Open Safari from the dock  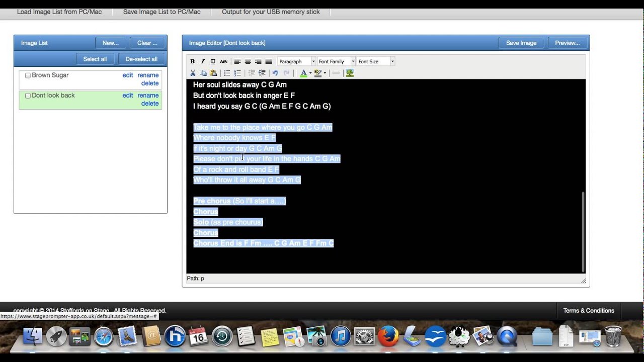click(104, 336)
